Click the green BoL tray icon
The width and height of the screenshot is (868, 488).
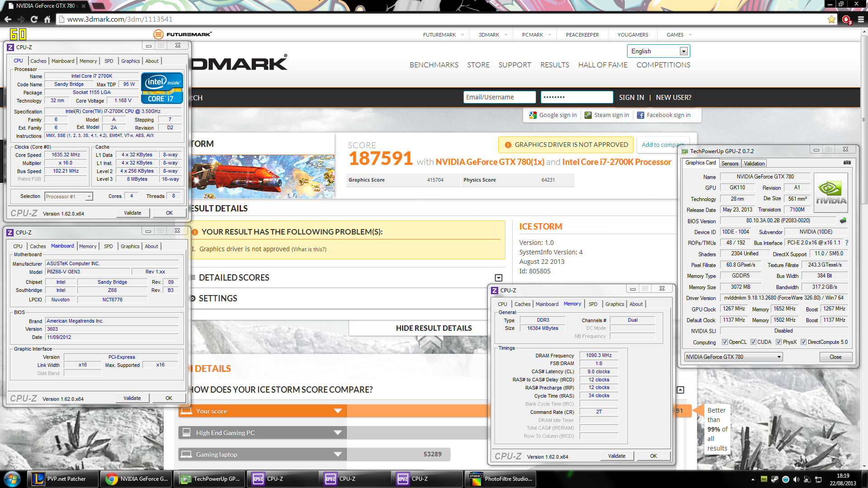(x=764, y=479)
